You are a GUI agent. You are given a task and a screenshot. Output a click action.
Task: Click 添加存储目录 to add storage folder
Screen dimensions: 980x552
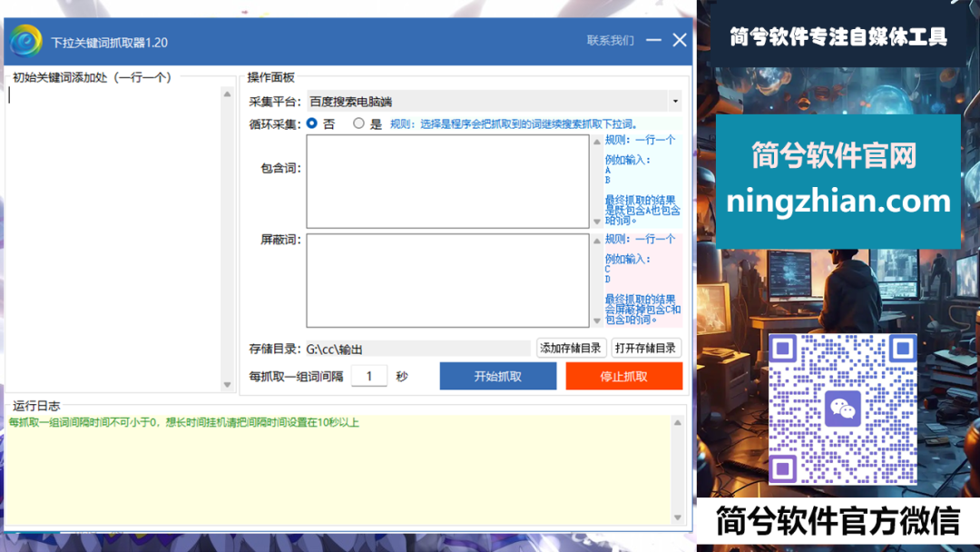(x=571, y=349)
